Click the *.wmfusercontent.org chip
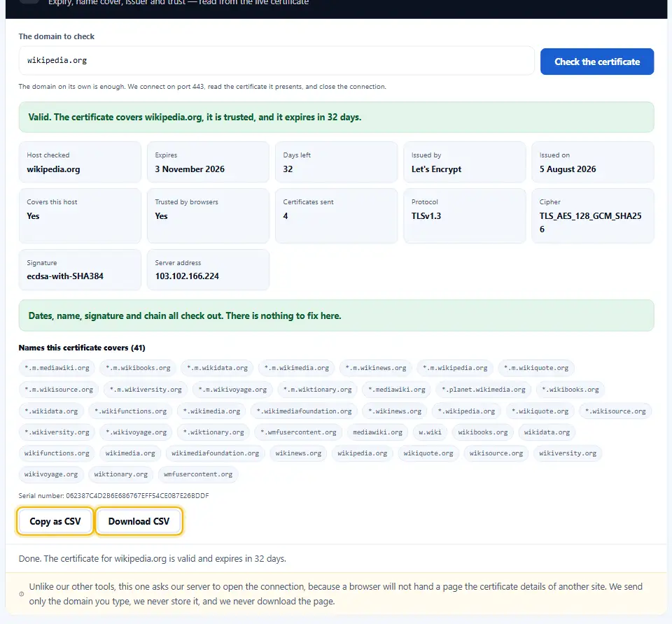Image resolution: width=672 pixels, height=624 pixels. point(298,432)
